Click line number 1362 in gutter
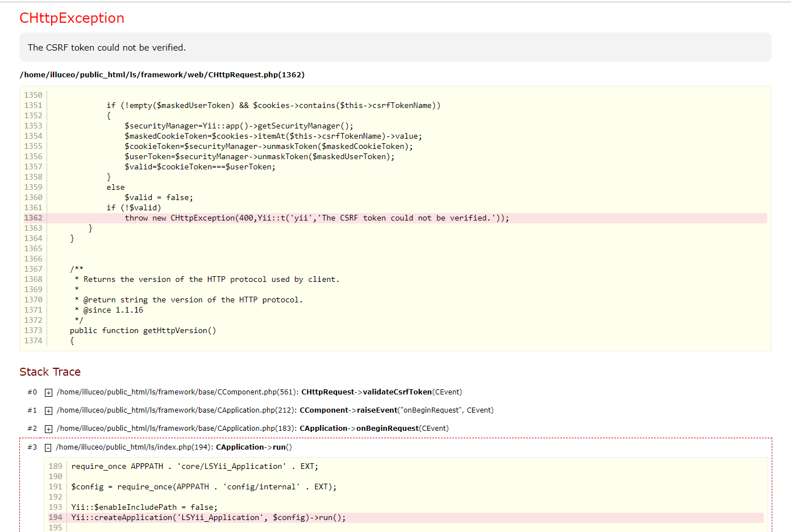Screen dimensions: 791x532 (33, 218)
